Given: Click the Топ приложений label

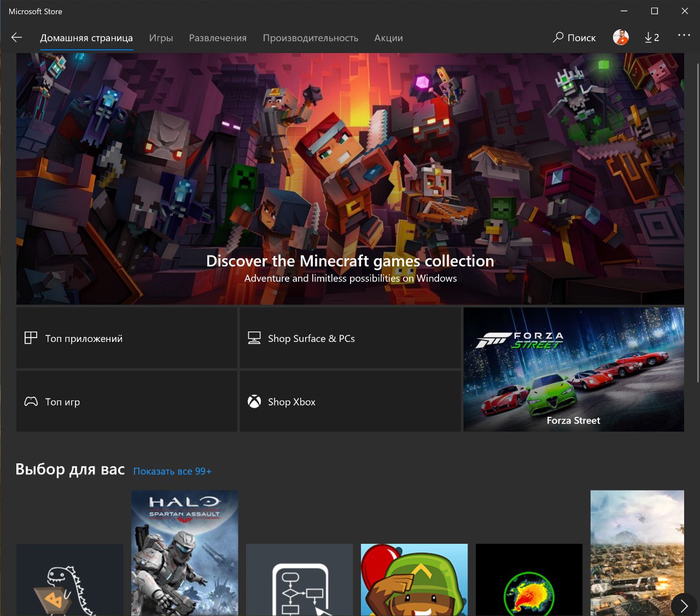Looking at the screenshot, I should pos(84,339).
